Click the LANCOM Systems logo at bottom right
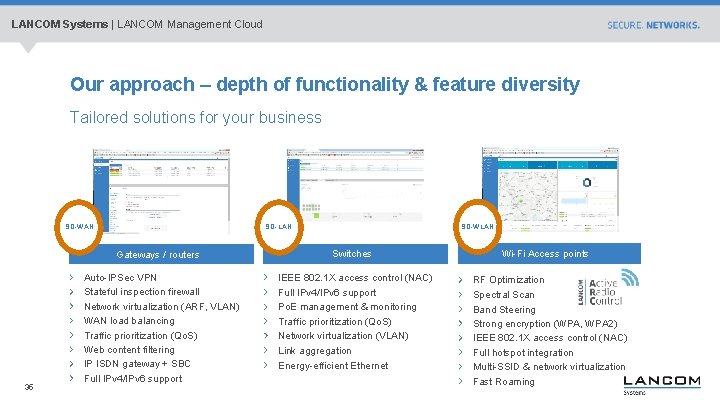This screenshot has width=720, height=405. pyautogui.click(x=662, y=385)
